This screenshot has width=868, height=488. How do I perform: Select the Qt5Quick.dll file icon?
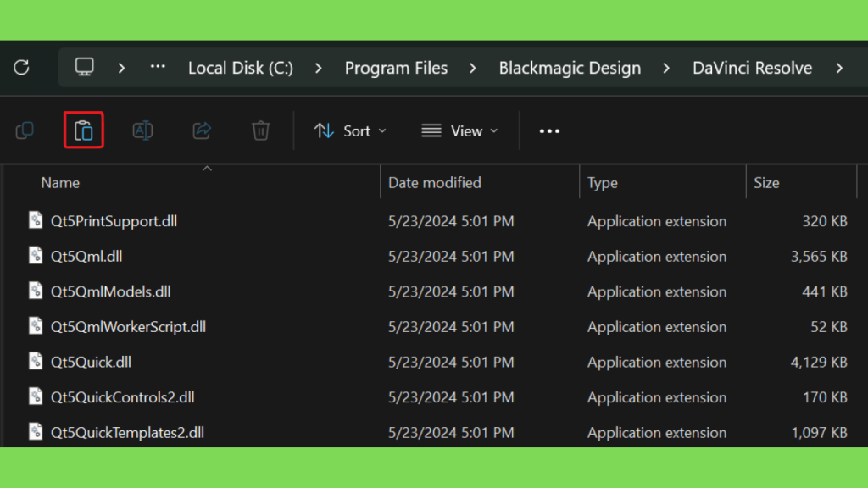click(x=36, y=361)
